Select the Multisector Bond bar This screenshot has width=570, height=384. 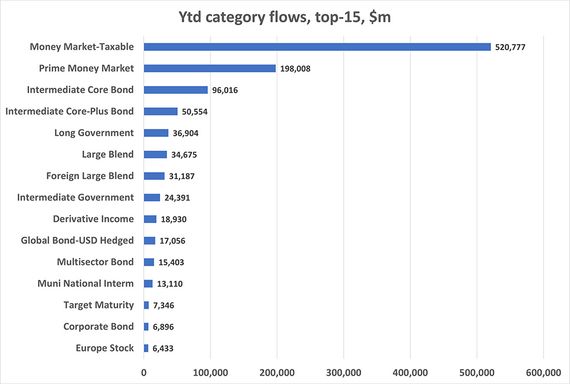[149, 262]
